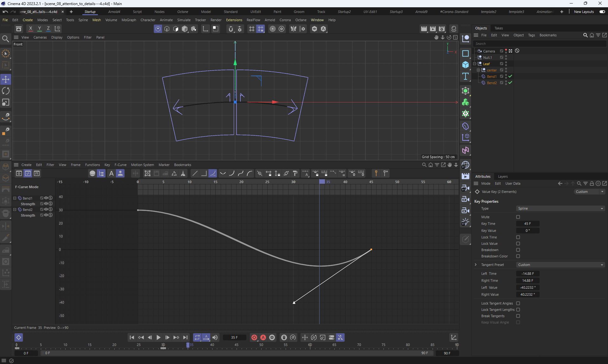Click the Cube primitive icon
The image size is (608, 364).
pyautogui.click(x=465, y=65)
